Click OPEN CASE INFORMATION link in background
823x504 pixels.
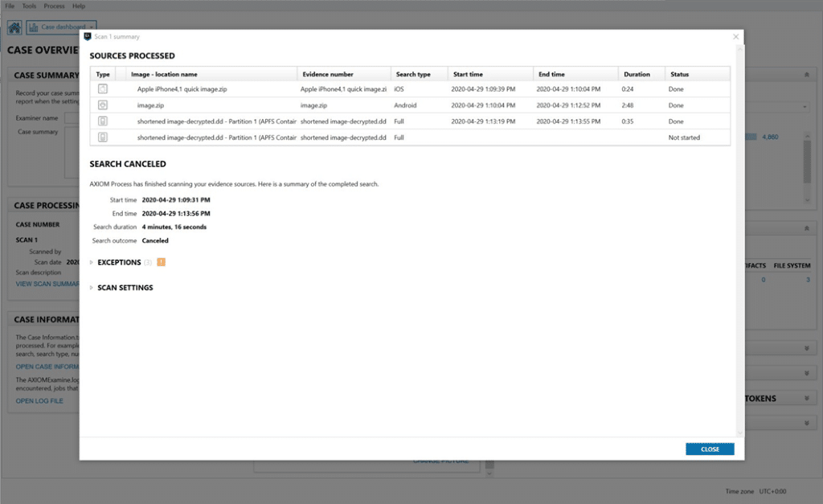47,367
